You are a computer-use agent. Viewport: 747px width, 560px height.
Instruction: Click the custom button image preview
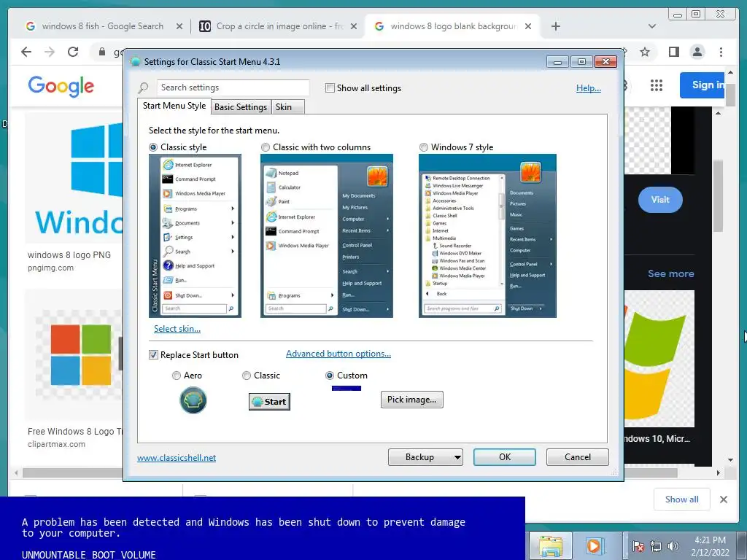click(347, 389)
